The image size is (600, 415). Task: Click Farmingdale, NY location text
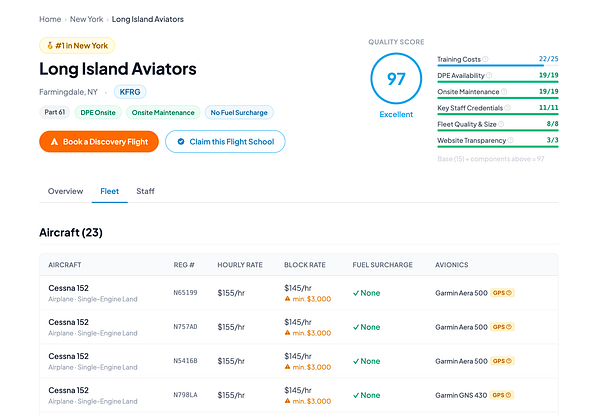[x=68, y=92]
